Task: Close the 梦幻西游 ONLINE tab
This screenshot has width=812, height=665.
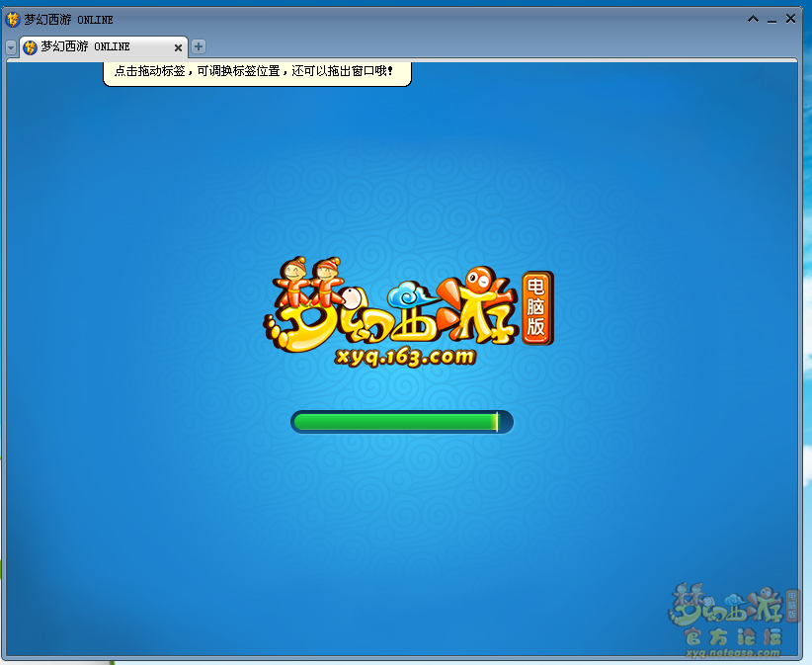Action: click(178, 47)
